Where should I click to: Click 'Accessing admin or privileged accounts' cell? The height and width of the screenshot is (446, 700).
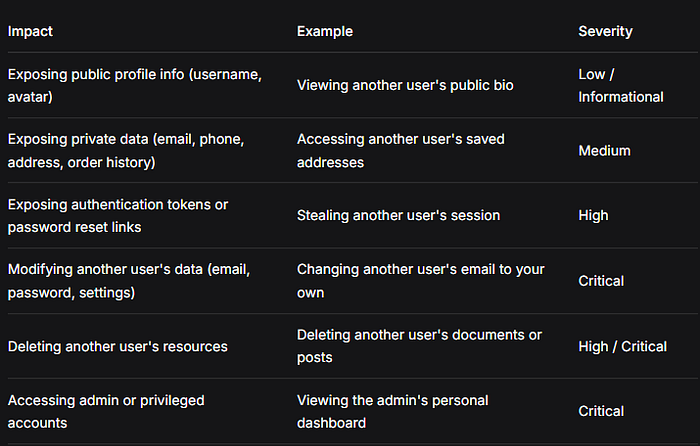coord(106,411)
